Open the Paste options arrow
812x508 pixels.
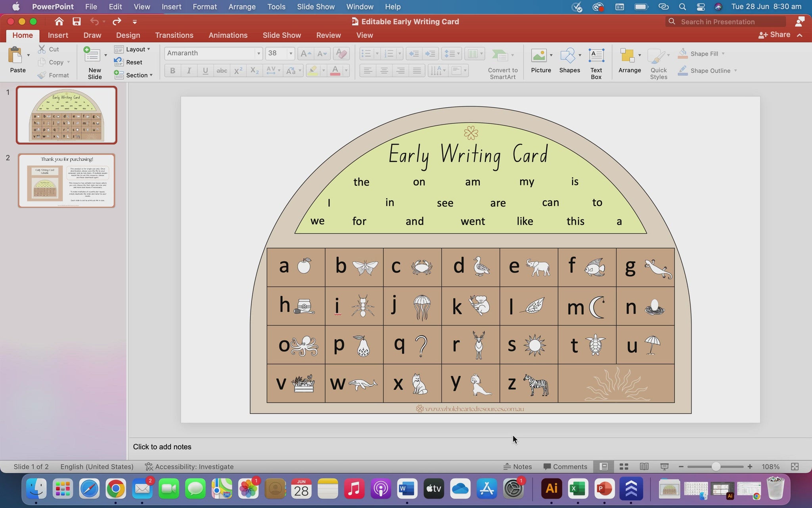click(28, 55)
